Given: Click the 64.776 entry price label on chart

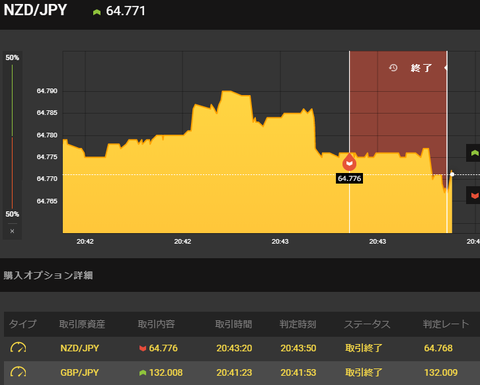Looking at the screenshot, I should pos(349,178).
